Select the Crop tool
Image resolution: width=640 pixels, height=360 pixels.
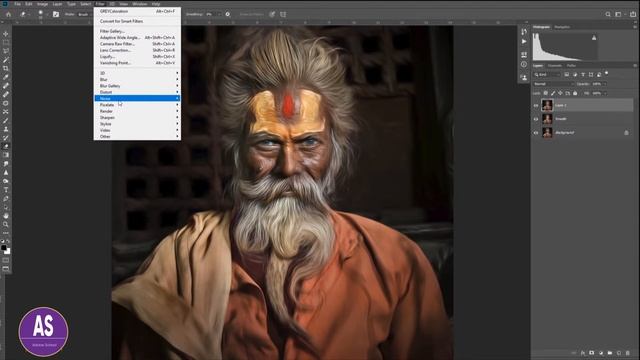6,69
